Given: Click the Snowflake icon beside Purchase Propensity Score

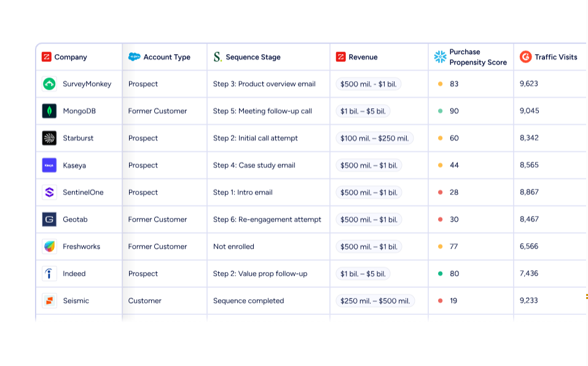Looking at the screenshot, I should (441, 57).
